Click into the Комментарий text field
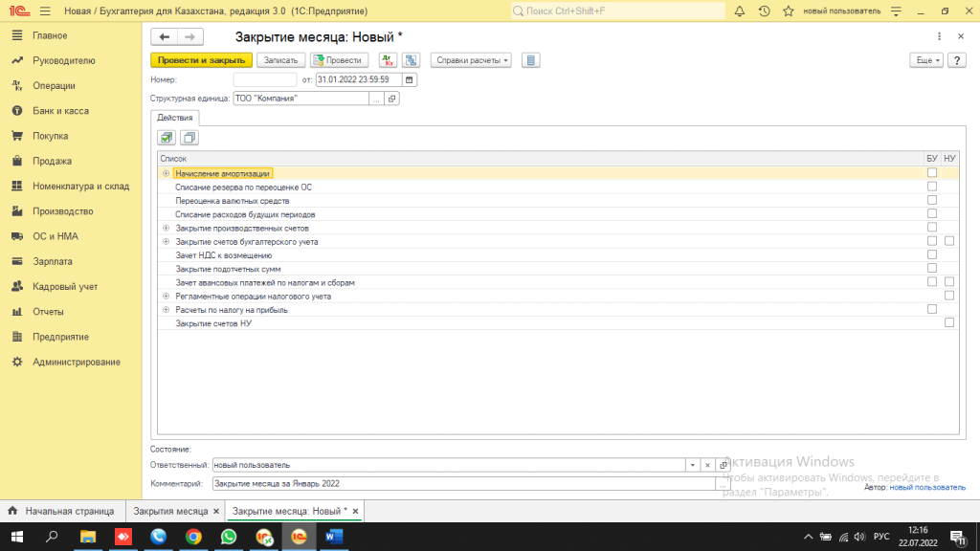Screen dimensions: 980x551 [x=459, y=484]
